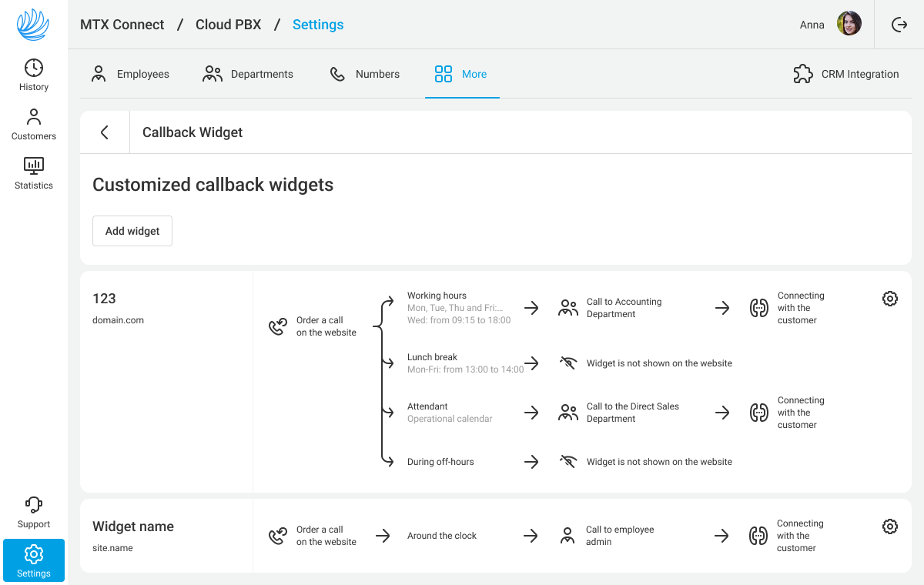Open Support from the sidebar
Screen dimensions: 924x585
coord(34,512)
